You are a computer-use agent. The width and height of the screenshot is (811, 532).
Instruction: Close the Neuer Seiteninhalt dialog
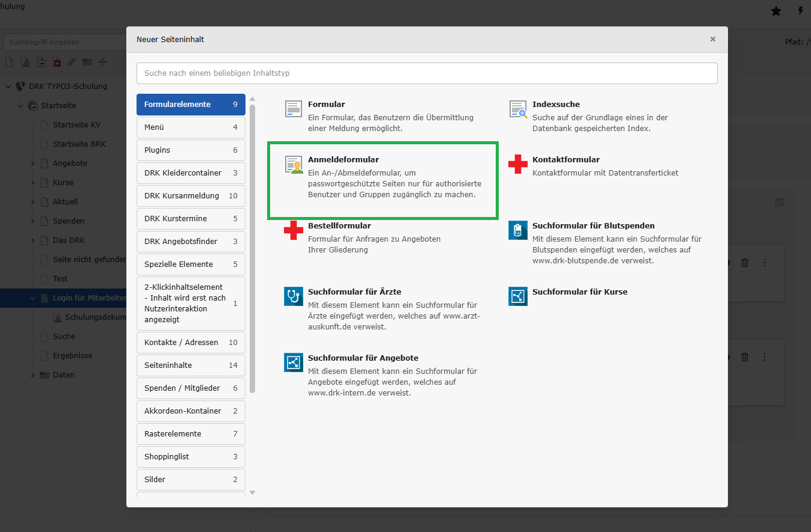(713, 39)
